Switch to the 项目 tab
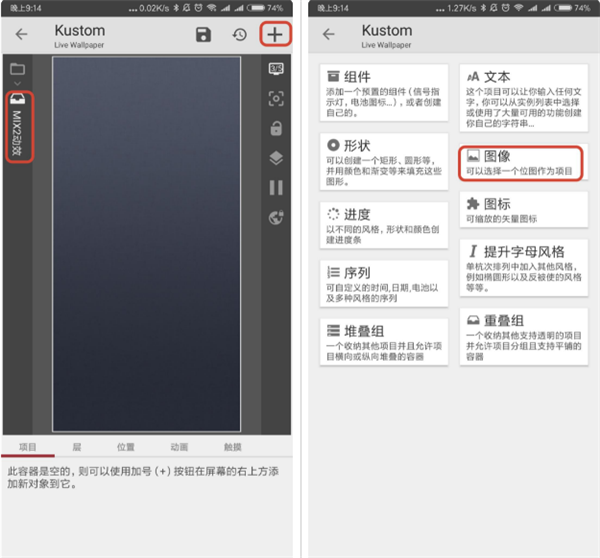600x558 pixels. coord(28,447)
